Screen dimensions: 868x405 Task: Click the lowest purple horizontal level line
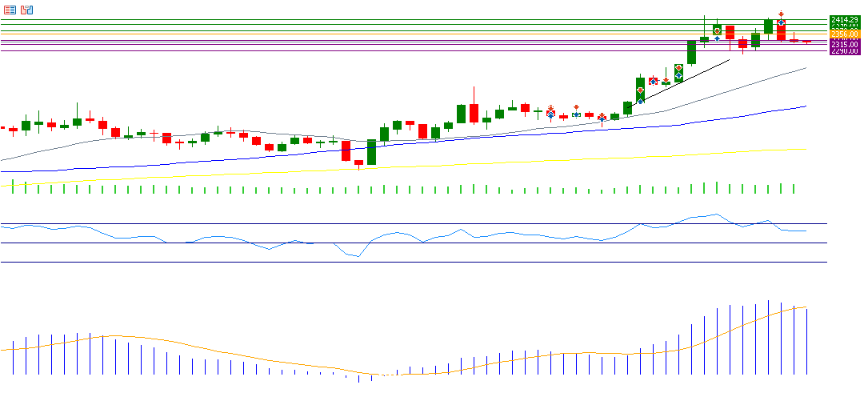(400, 50)
